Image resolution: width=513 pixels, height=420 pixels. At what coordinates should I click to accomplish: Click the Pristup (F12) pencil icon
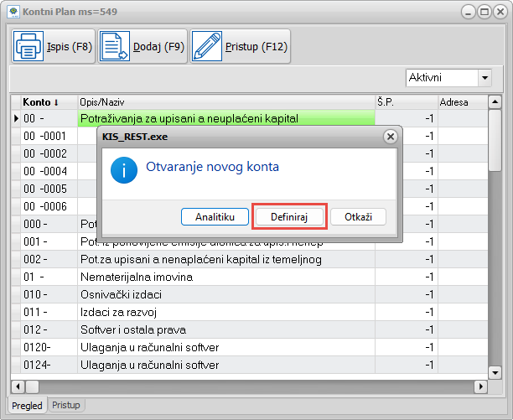click(207, 47)
